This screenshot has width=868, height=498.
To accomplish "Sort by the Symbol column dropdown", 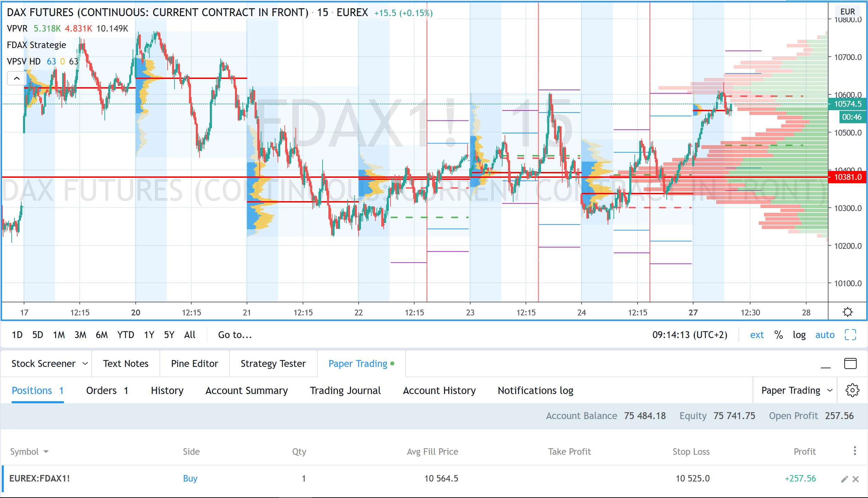I will (x=46, y=452).
